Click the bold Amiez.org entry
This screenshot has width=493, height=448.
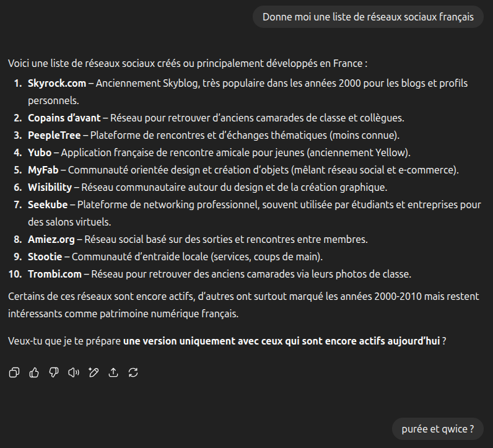coord(51,239)
